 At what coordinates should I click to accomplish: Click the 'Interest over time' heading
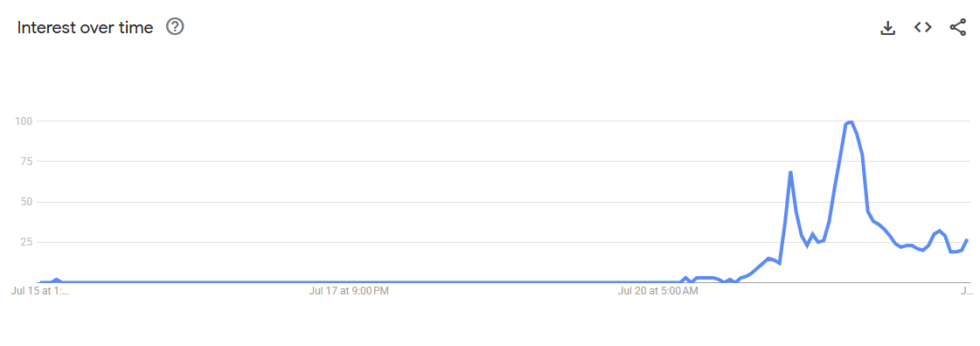[85, 27]
